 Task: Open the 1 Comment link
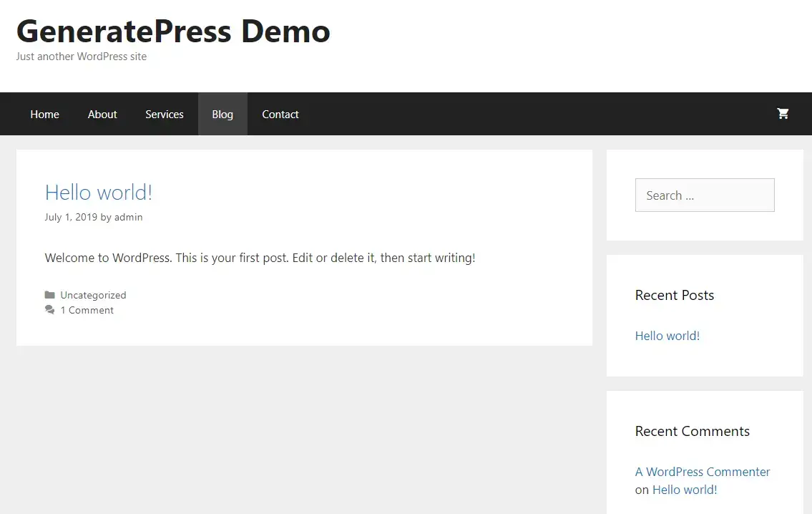pyautogui.click(x=87, y=310)
